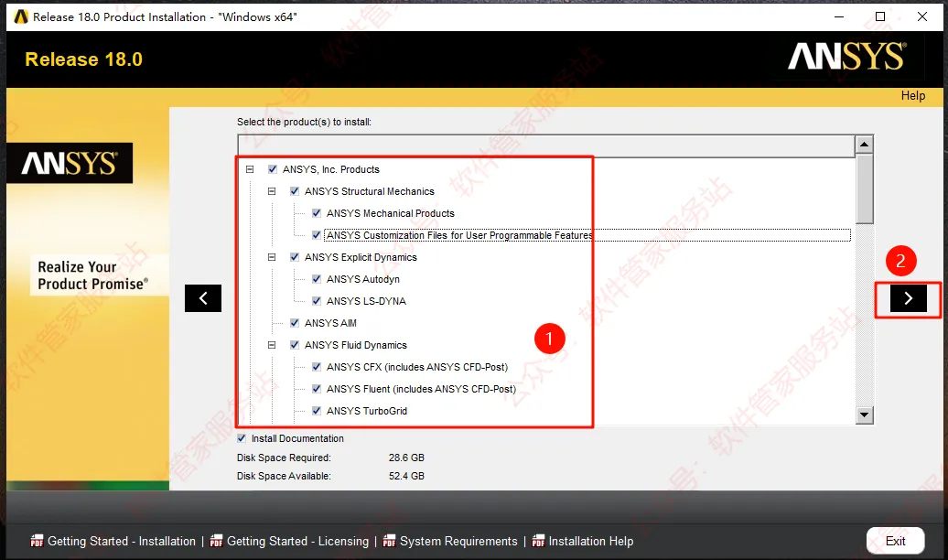Image resolution: width=948 pixels, height=560 pixels.
Task: Toggle ANSYS Fluid Dynamics checkbox
Action: click(295, 345)
